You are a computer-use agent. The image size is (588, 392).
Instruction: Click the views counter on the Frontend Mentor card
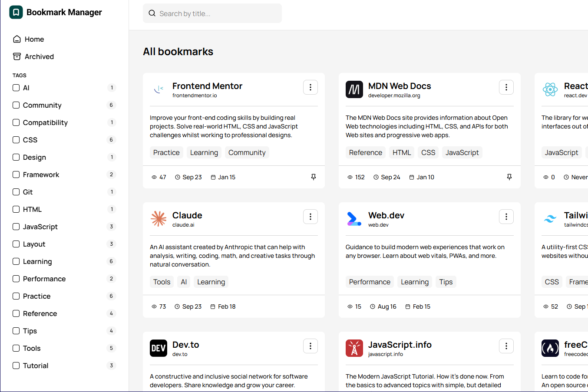tap(159, 177)
